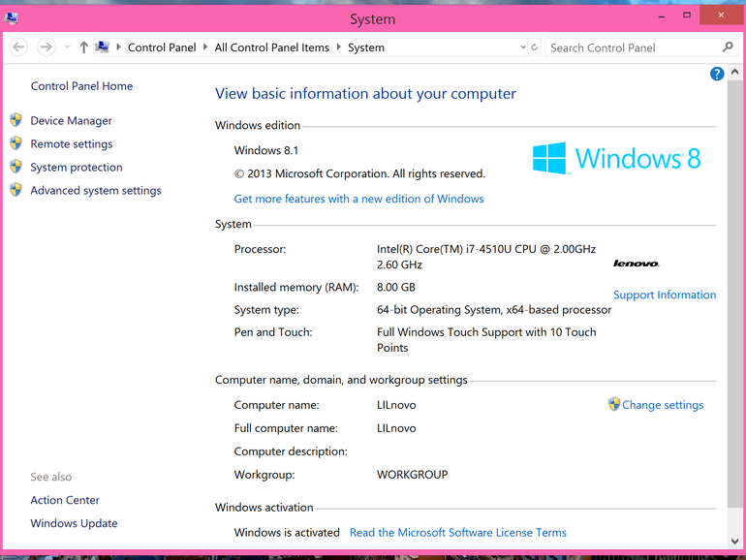Click the shield icon beside Change settings
Screen dimensions: 746x560
point(613,404)
